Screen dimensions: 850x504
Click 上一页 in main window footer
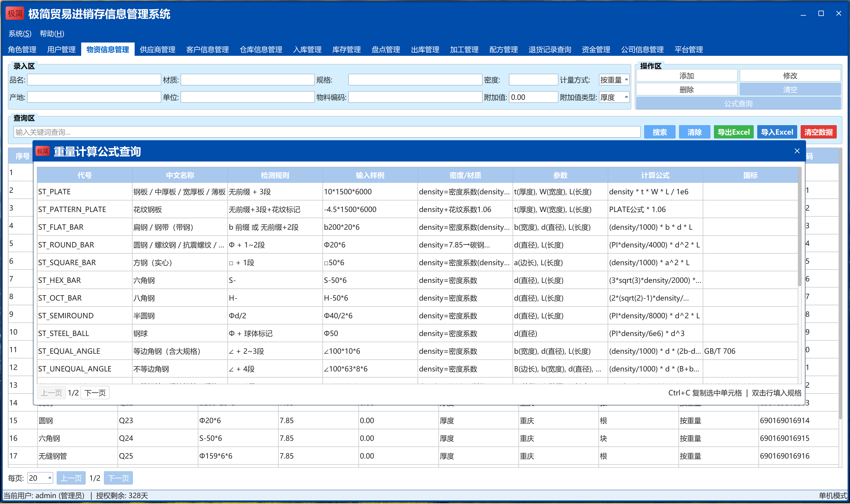(71, 478)
